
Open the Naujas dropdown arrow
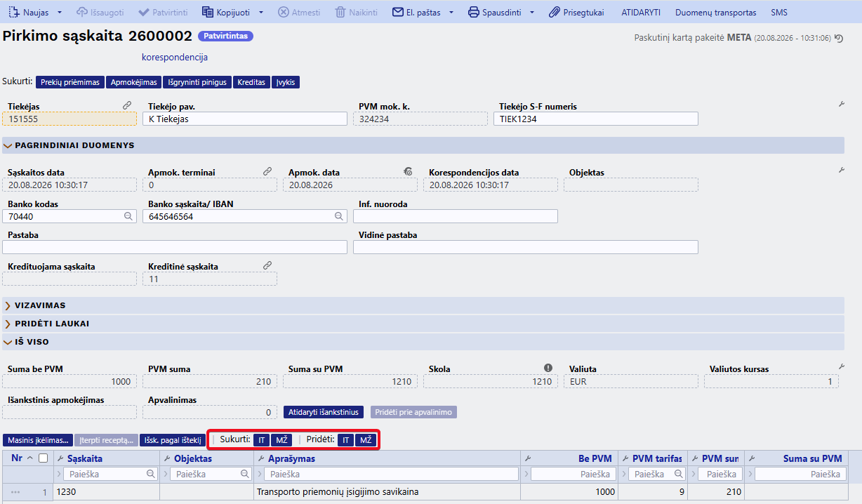point(60,13)
